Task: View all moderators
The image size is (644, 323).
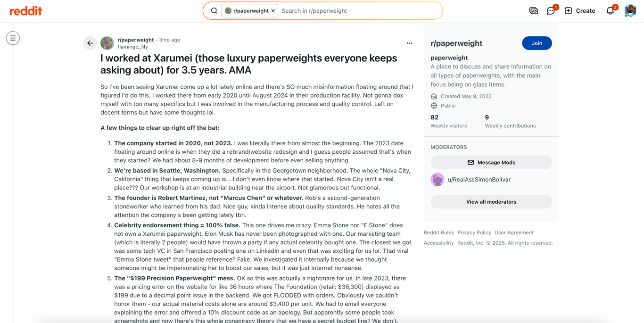Action: click(x=491, y=202)
